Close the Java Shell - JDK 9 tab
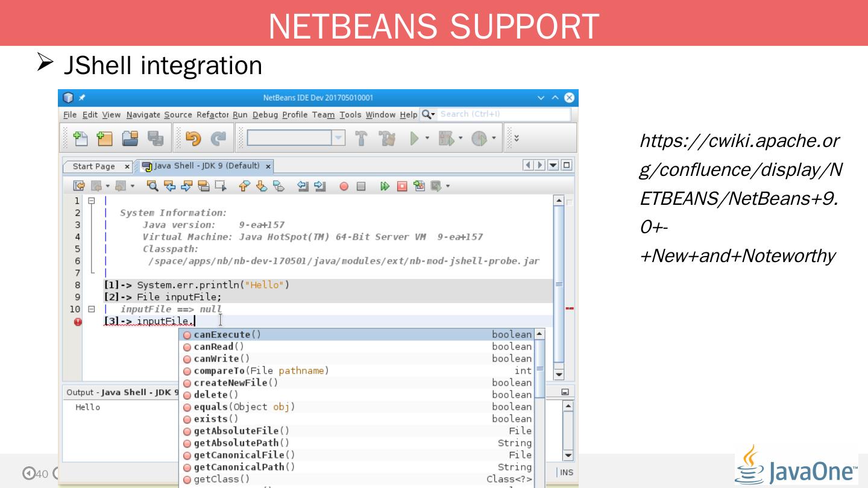The image size is (868, 488). pyautogui.click(x=268, y=166)
